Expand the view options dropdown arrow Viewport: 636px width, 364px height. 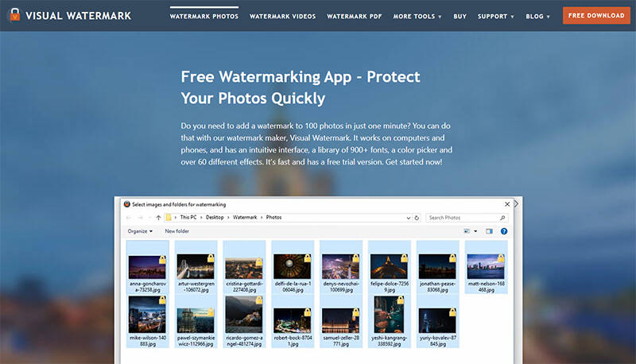coord(475,231)
